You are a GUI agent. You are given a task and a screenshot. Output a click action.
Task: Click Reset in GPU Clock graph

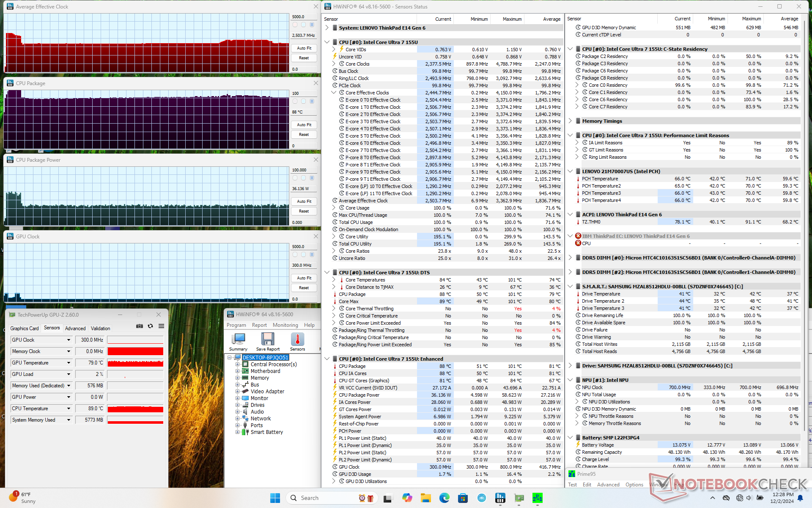tap(304, 288)
